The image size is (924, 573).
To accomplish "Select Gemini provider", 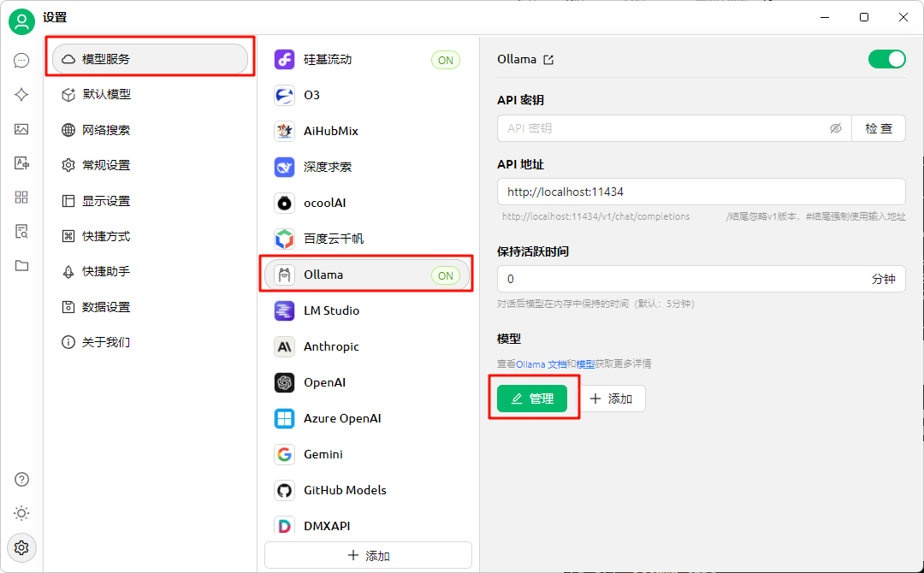I will point(368,455).
